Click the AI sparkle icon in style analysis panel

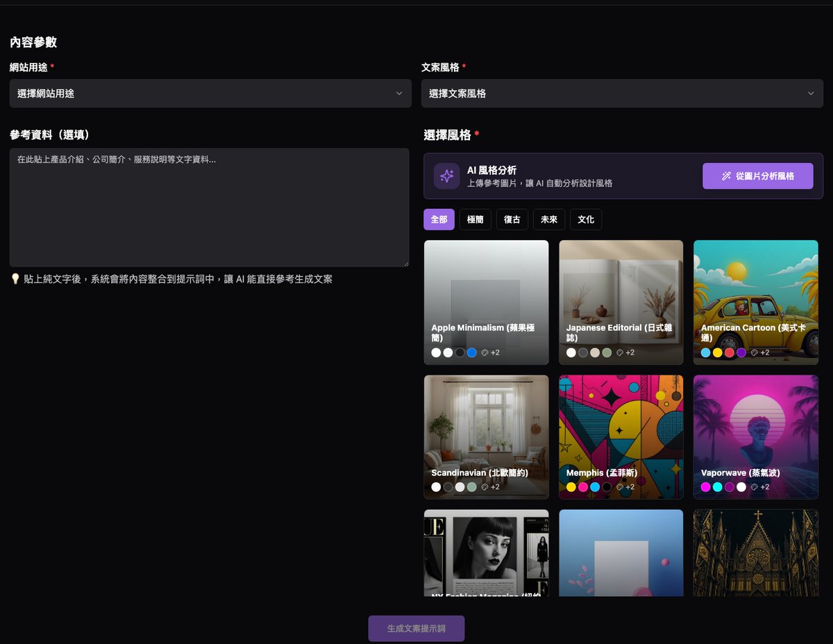[446, 176]
